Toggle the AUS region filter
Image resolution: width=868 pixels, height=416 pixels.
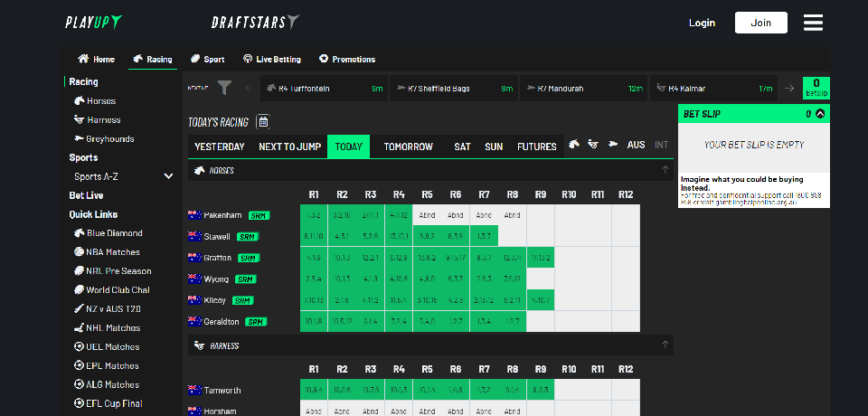(637, 146)
